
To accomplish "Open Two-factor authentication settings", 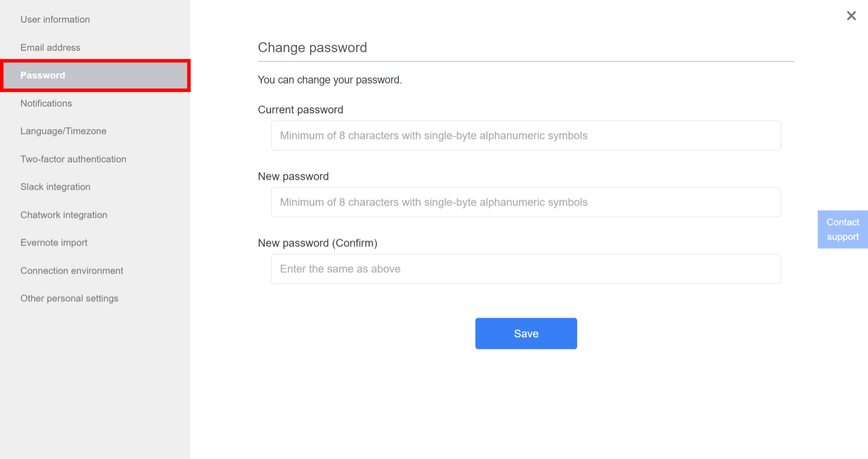I will (x=73, y=159).
